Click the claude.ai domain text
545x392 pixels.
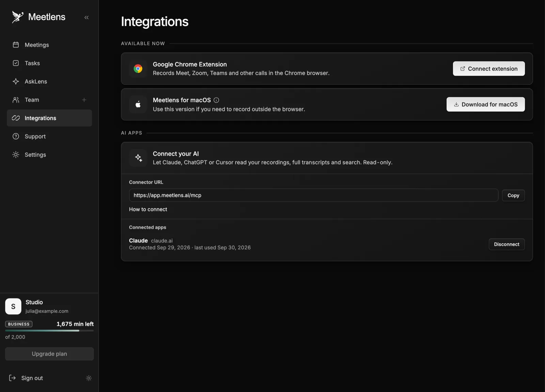[x=162, y=241]
